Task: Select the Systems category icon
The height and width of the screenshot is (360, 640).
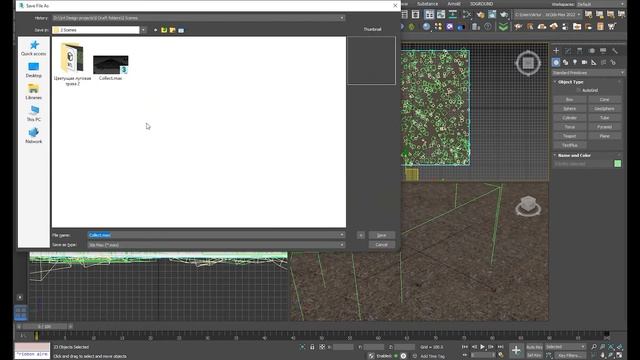Action: point(613,62)
